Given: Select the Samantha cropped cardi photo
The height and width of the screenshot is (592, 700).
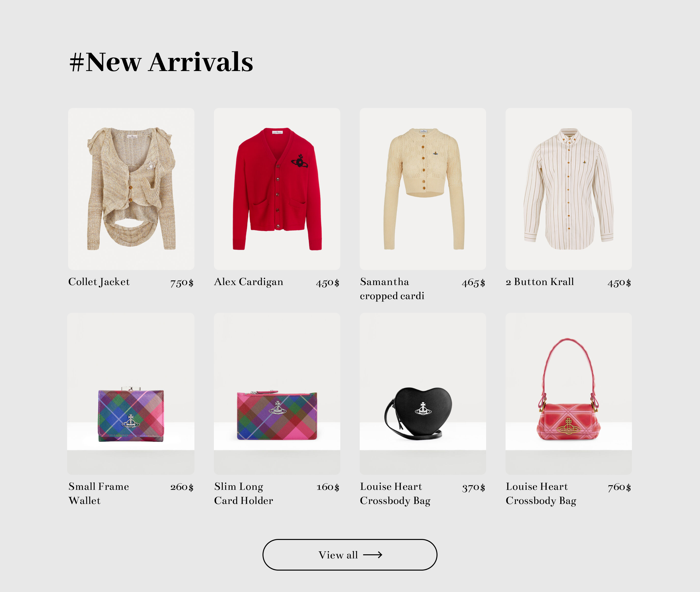Looking at the screenshot, I should tap(423, 189).
